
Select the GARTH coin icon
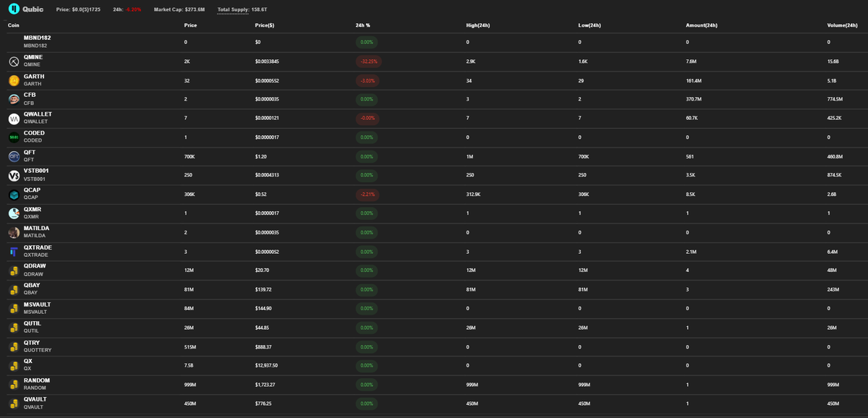point(14,80)
